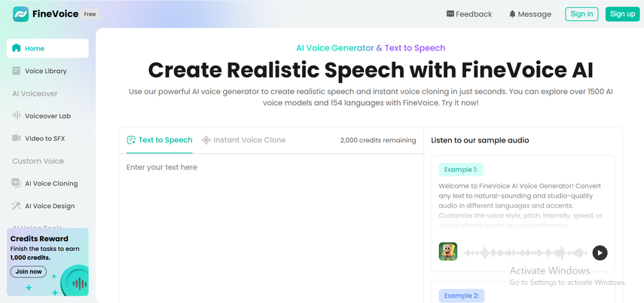Click the Example 1 label tag
This screenshot has height=303, width=644.
461,170
